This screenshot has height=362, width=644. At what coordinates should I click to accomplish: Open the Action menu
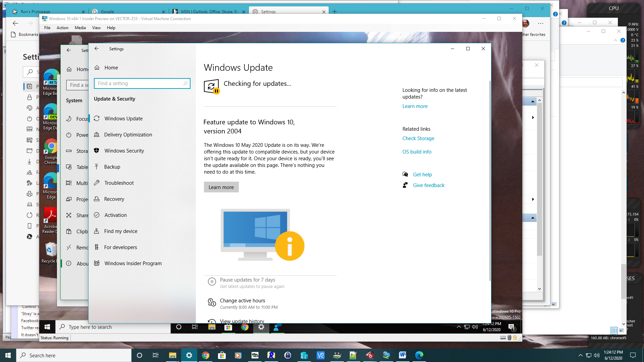coord(62,28)
